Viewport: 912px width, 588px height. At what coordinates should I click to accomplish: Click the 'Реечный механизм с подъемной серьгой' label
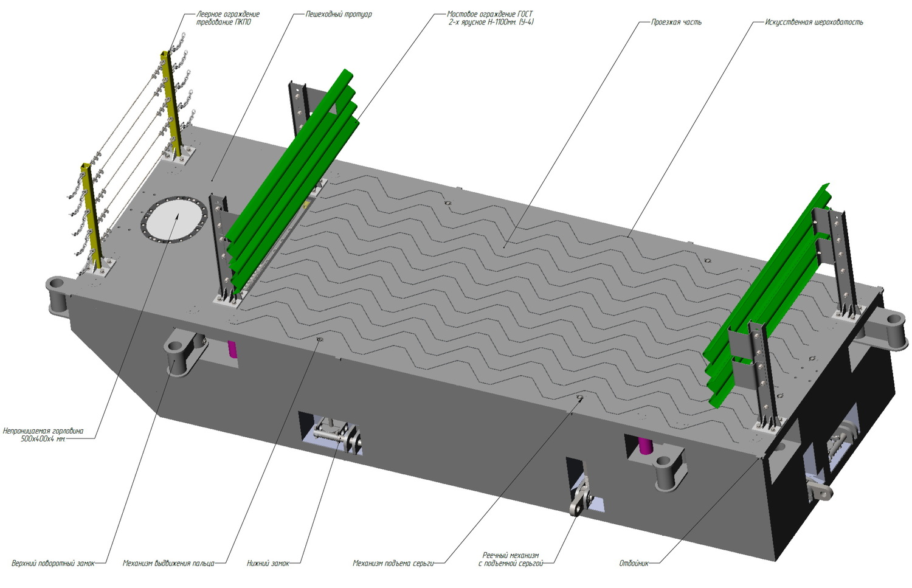pos(511,559)
